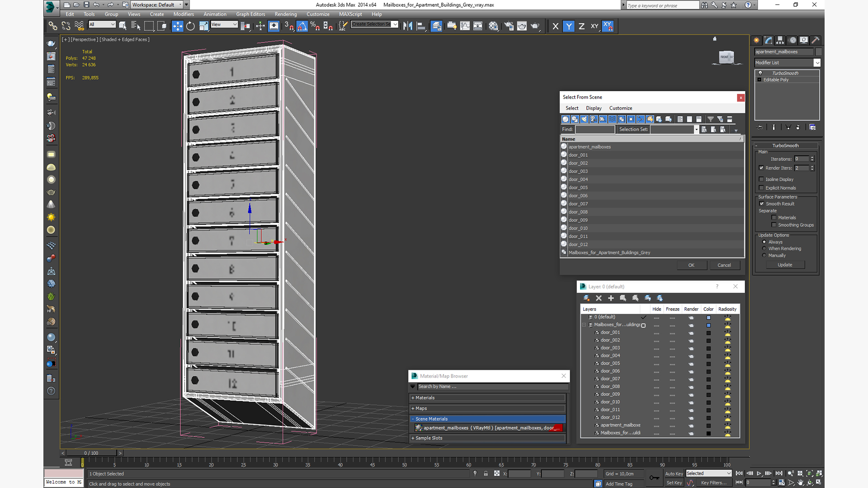868x488 pixels.
Task: Toggle Display Cameras filter in Select From Scene
Action: (594, 119)
